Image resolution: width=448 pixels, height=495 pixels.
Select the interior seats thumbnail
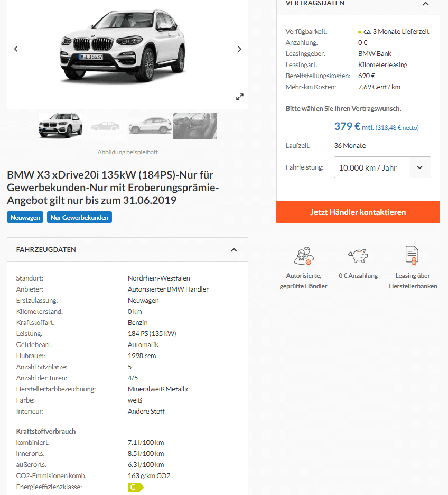(195, 126)
